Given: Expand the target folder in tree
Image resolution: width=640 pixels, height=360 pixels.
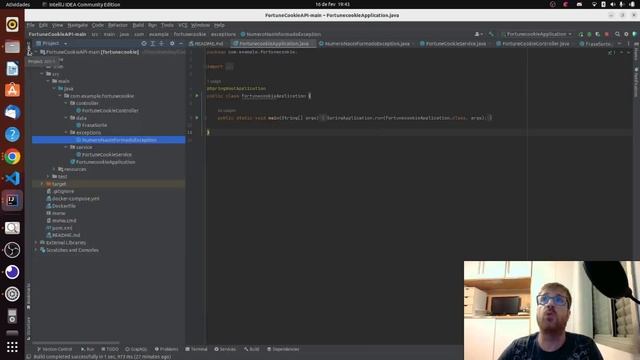Looking at the screenshot, I should [x=42, y=184].
